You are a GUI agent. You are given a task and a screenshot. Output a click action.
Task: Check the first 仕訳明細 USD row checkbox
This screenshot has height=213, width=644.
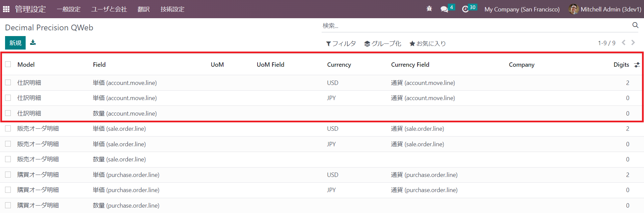pos(8,83)
